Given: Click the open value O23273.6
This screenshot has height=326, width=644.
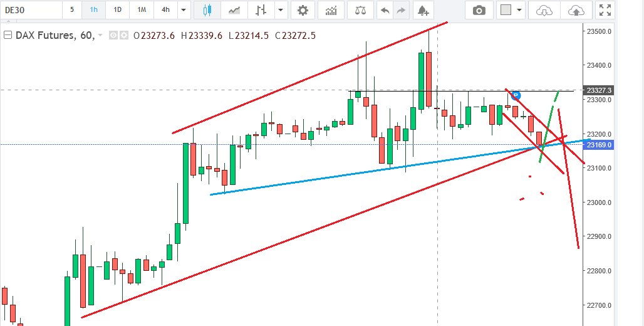Looking at the screenshot, I should [x=154, y=36].
